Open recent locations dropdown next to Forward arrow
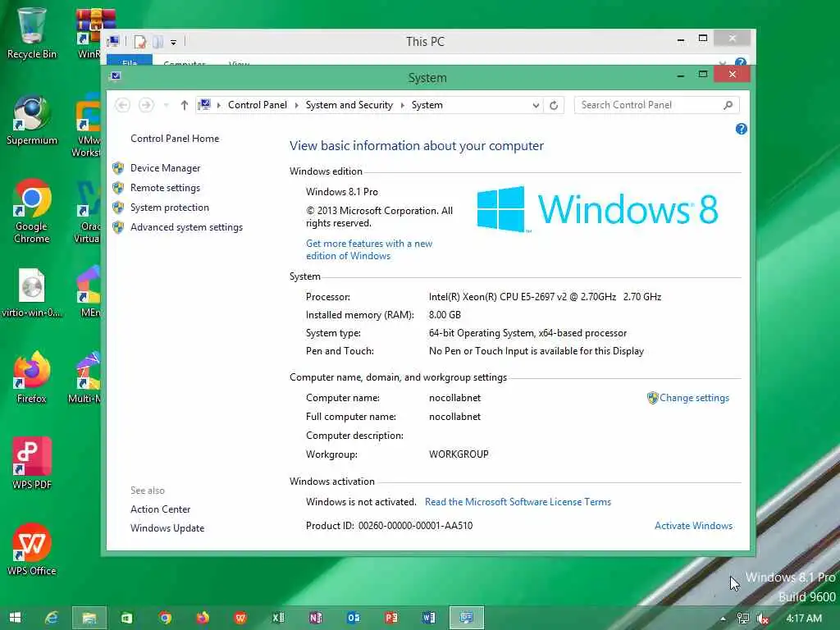Viewport: 840px width, 630px height. [x=167, y=105]
